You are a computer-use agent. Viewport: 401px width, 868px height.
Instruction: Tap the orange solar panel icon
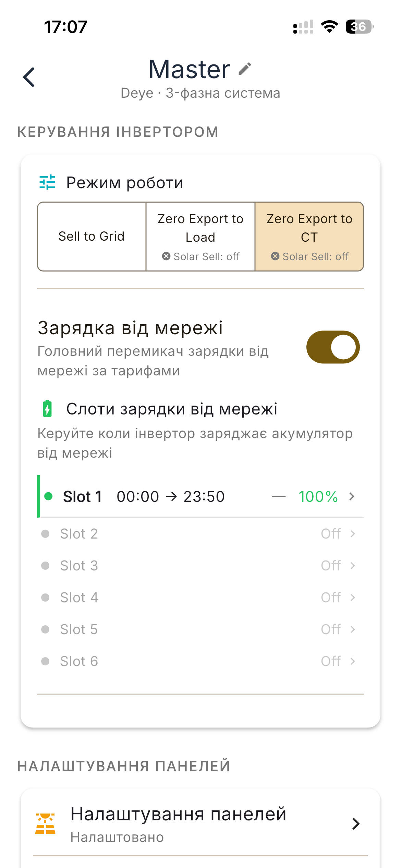pyautogui.click(x=45, y=823)
